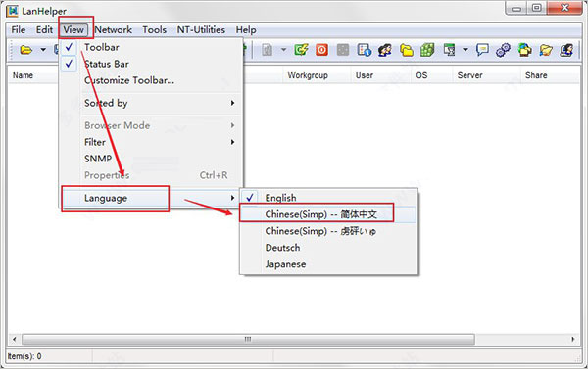Click the horizontal scrollbar thumb
This screenshot has width=588, height=369.
point(248,339)
